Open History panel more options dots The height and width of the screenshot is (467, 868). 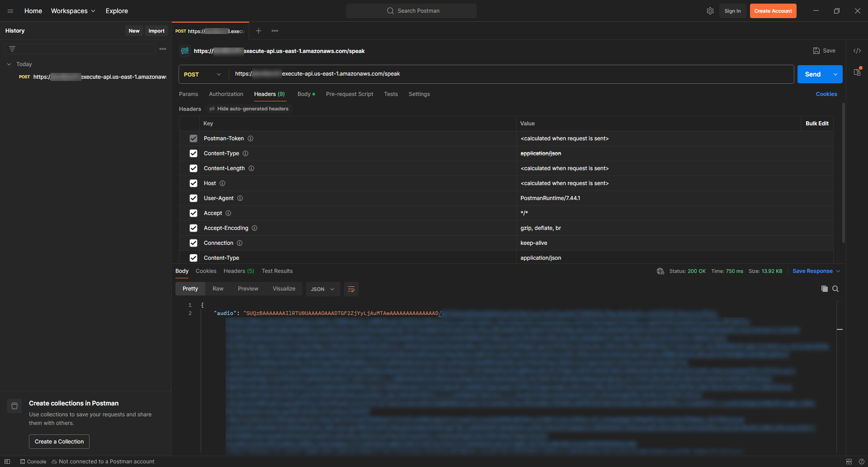[163, 49]
